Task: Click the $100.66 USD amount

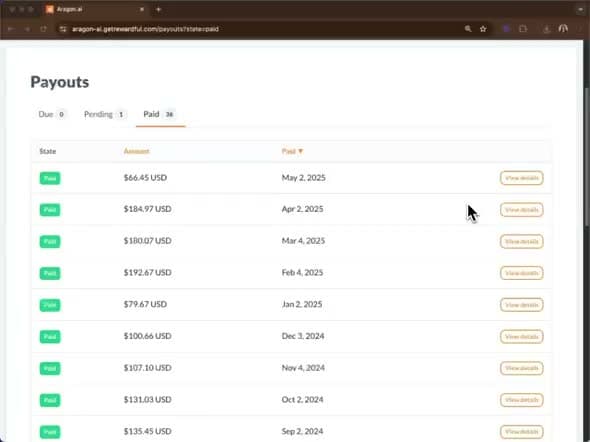Action: 148,336
